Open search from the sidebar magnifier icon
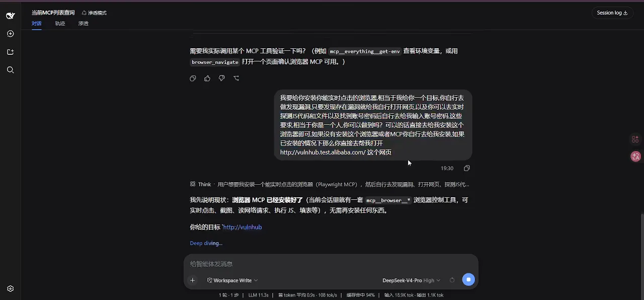This screenshot has width=644, height=300. (10, 70)
